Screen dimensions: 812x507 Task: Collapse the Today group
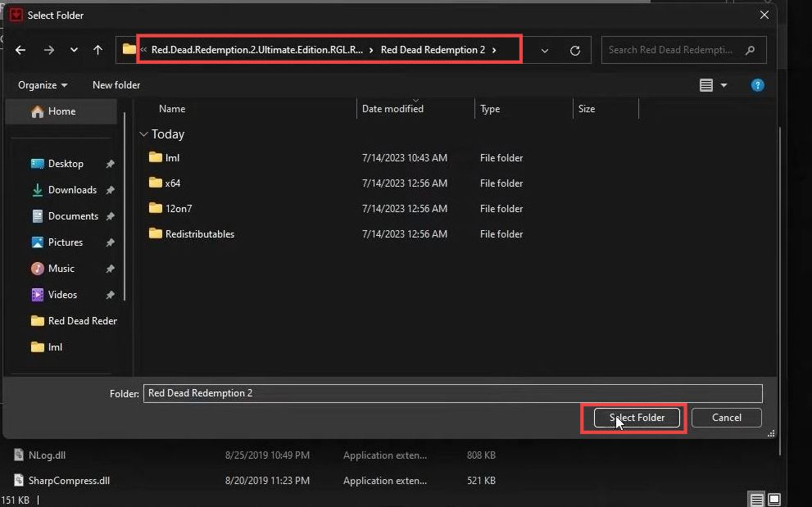(143, 134)
